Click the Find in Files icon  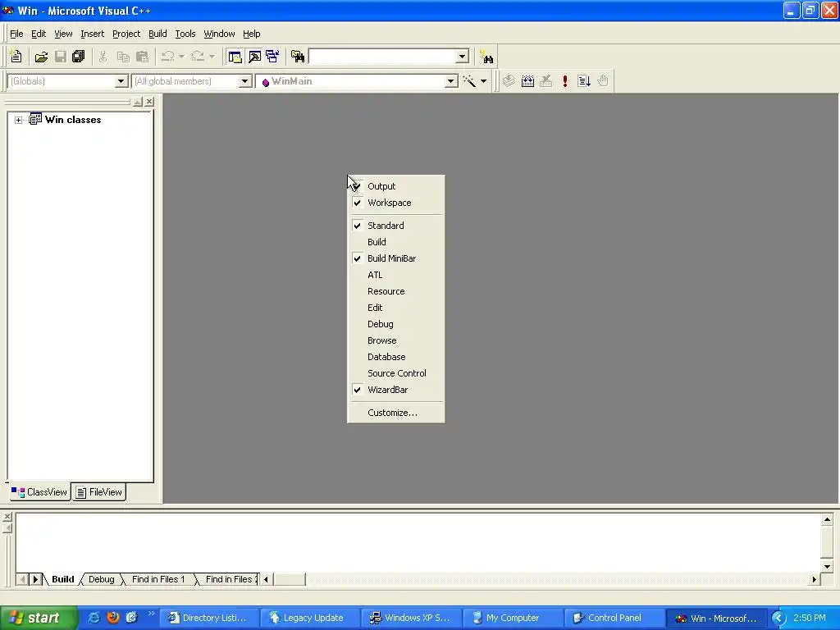pyautogui.click(x=297, y=57)
